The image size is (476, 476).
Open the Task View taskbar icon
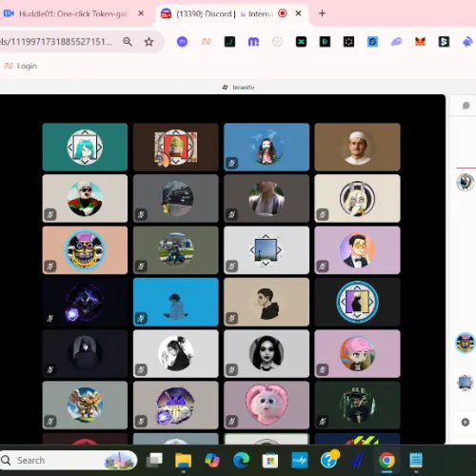(x=154, y=460)
